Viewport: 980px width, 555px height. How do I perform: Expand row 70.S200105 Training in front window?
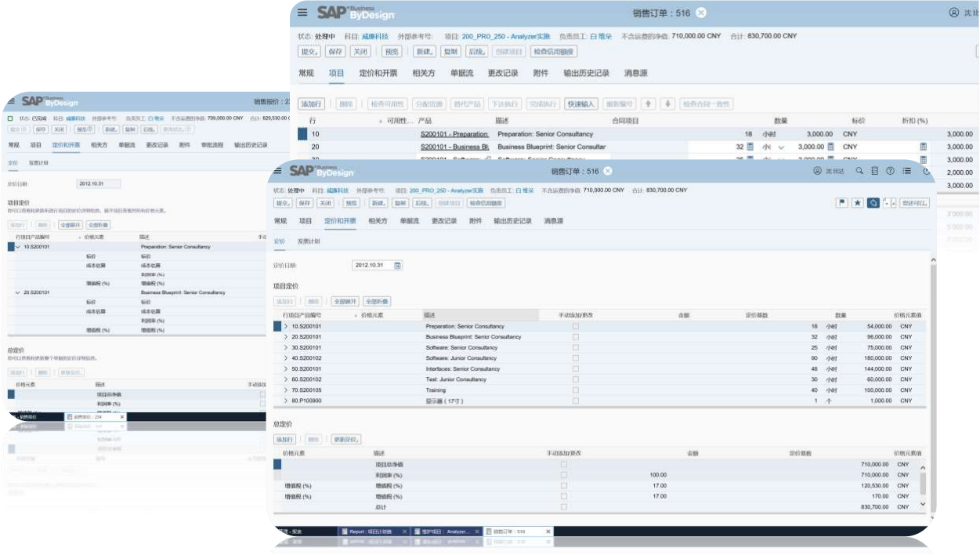click(286, 390)
